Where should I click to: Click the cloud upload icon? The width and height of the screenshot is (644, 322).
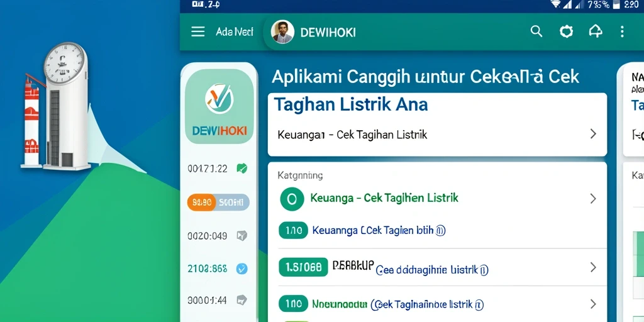(596, 31)
